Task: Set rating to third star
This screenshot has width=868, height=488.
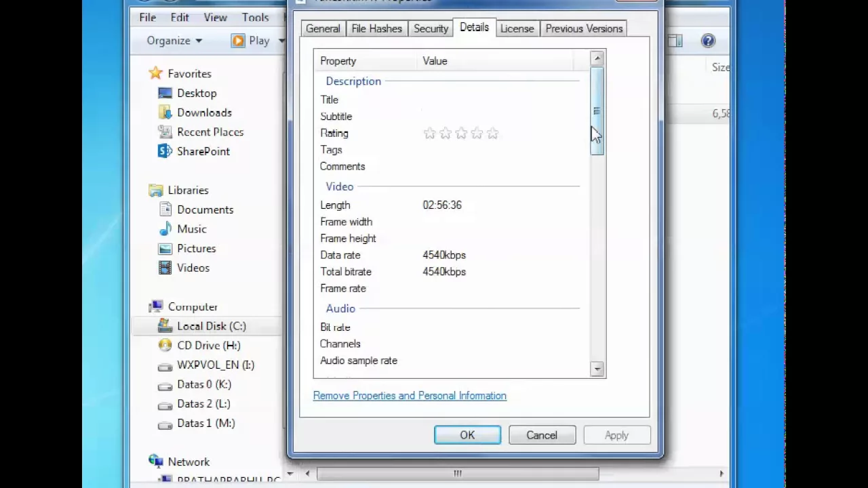Action: (461, 134)
